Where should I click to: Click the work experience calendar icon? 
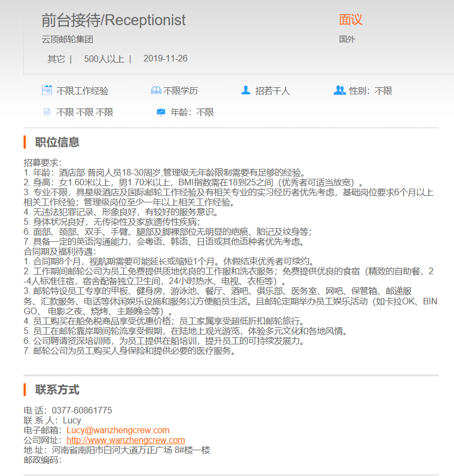click(x=47, y=90)
